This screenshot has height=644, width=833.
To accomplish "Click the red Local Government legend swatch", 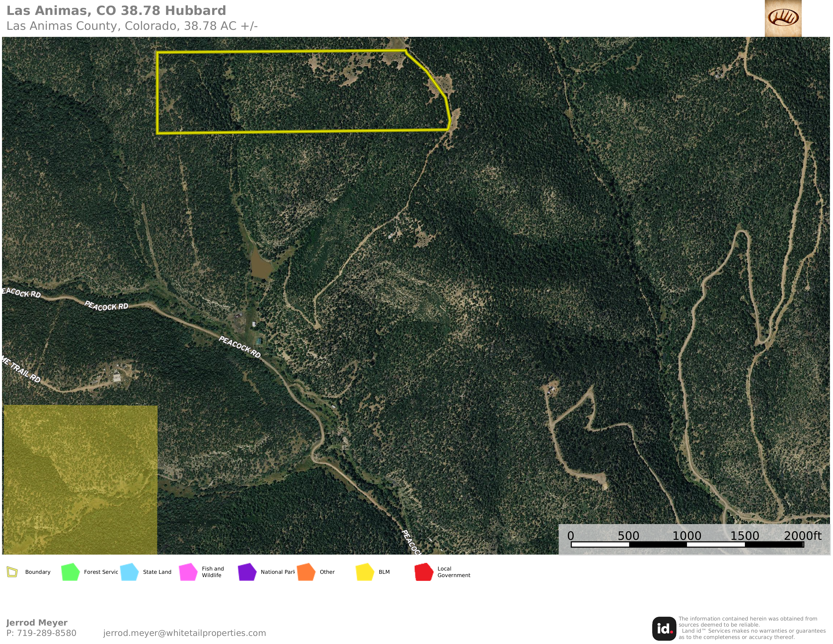I will [x=423, y=572].
